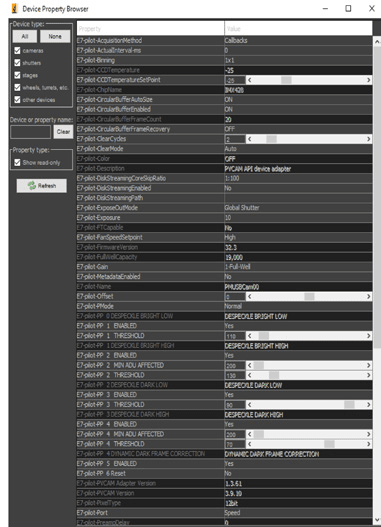
Task: Click the Refresh button
Action: 42,186
